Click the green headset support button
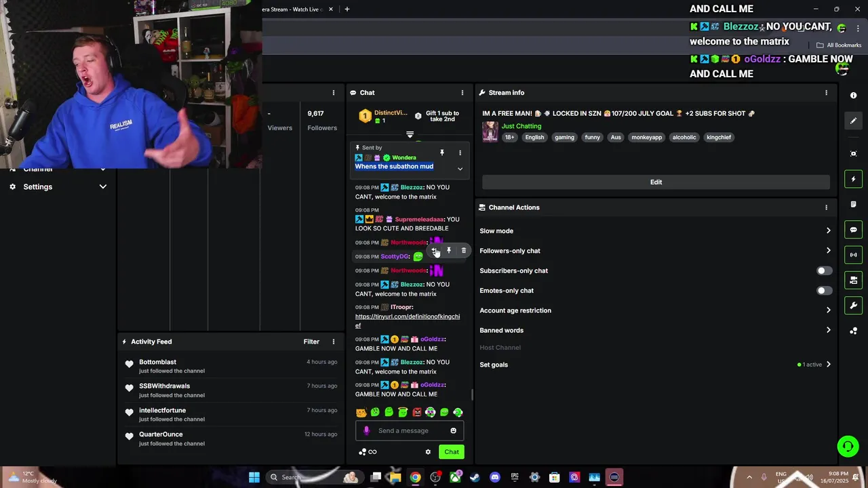The image size is (868, 488). (x=848, y=446)
